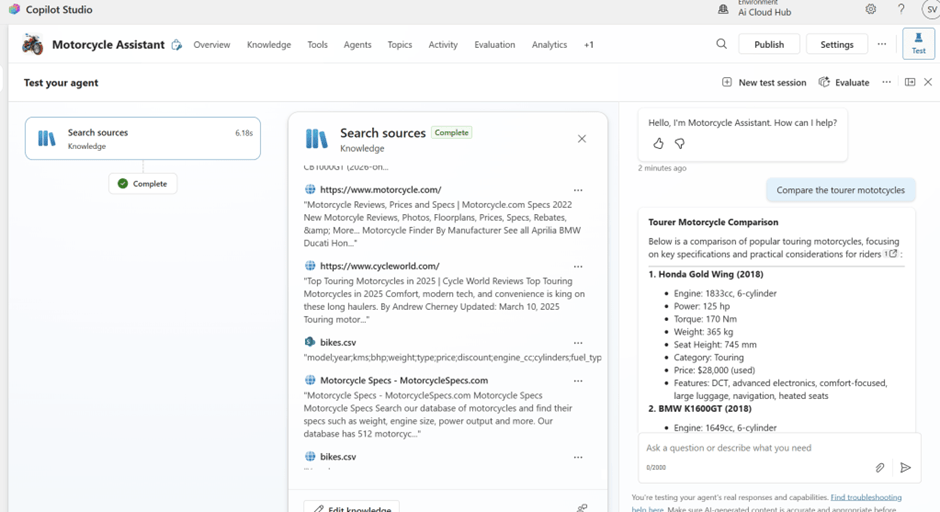Send the message with arrow icon

[905, 467]
